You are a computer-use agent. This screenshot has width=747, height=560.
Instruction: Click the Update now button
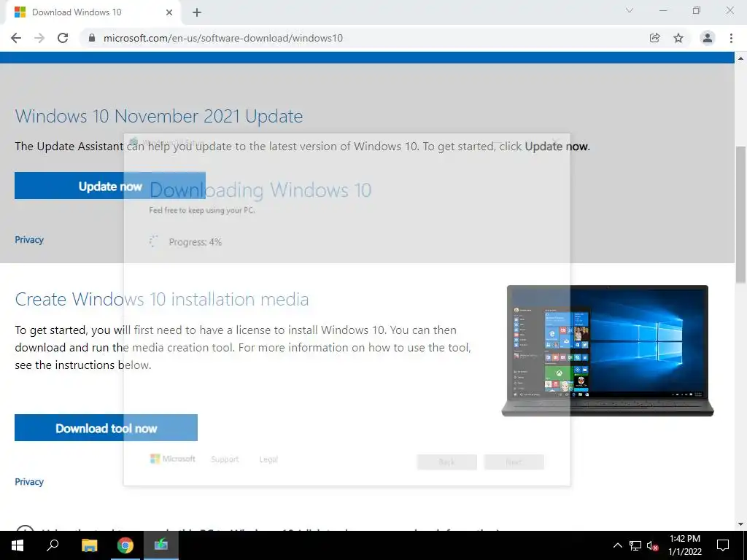pos(110,186)
